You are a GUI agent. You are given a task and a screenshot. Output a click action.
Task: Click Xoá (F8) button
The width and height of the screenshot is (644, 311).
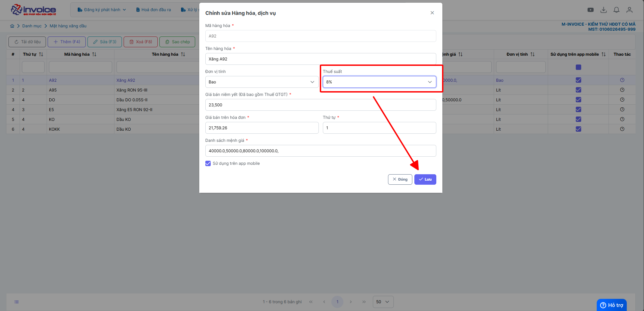point(140,42)
